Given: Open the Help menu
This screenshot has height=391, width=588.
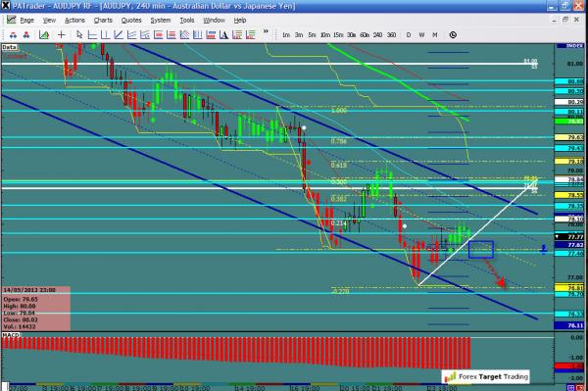Looking at the screenshot, I should [x=240, y=21].
